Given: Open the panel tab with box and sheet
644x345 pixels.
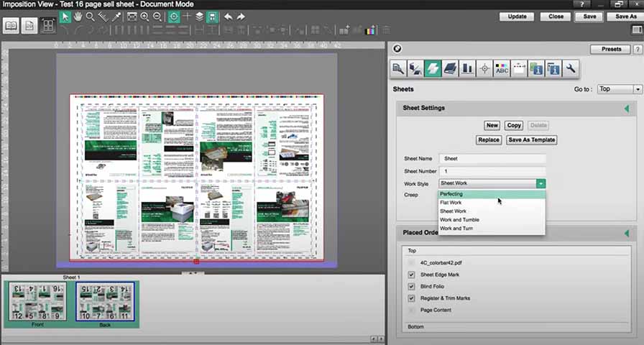Looking at the screenshot, I should [x=415, y=68].
